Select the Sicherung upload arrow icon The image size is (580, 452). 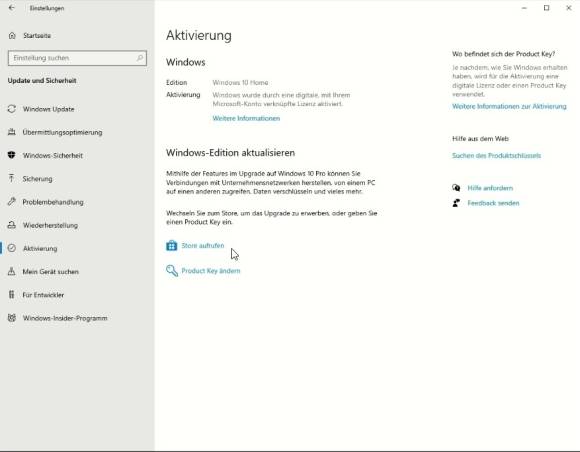[x=12, y=179]
